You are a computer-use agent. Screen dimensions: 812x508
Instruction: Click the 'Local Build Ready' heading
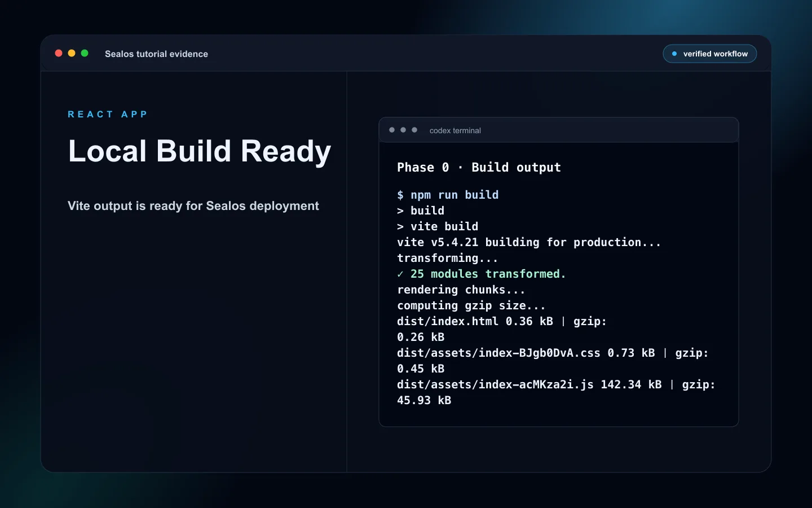click(x=199, y=151)
